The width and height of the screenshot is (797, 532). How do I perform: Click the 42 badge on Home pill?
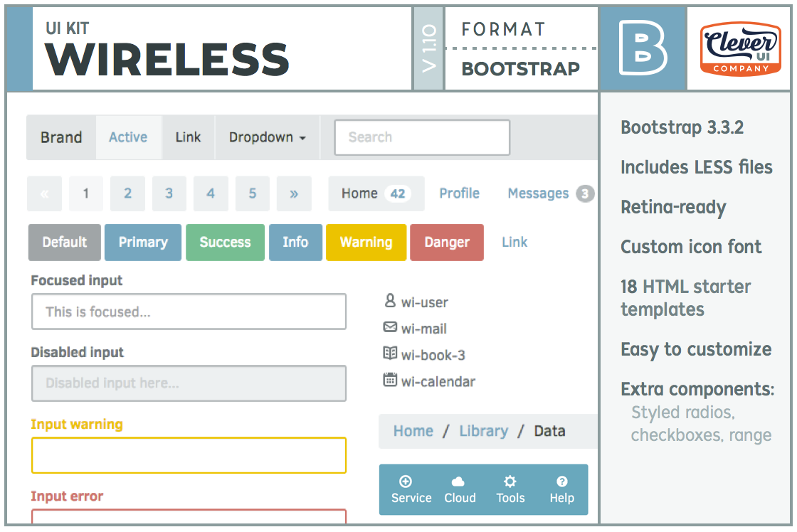(x=398, y=193)
